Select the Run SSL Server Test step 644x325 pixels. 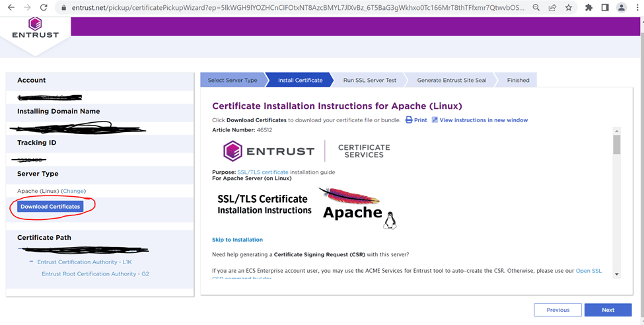pyautogui.click(x=369, y=80)
